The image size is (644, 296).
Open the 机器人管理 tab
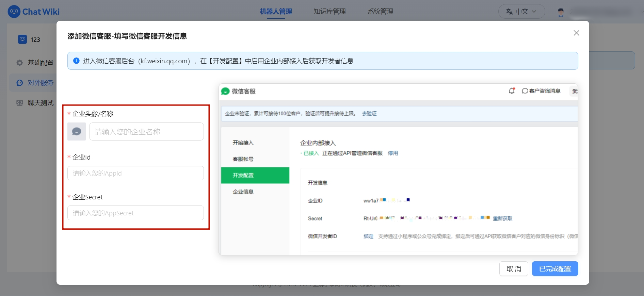pyautogui.click(x=276, y=12)
